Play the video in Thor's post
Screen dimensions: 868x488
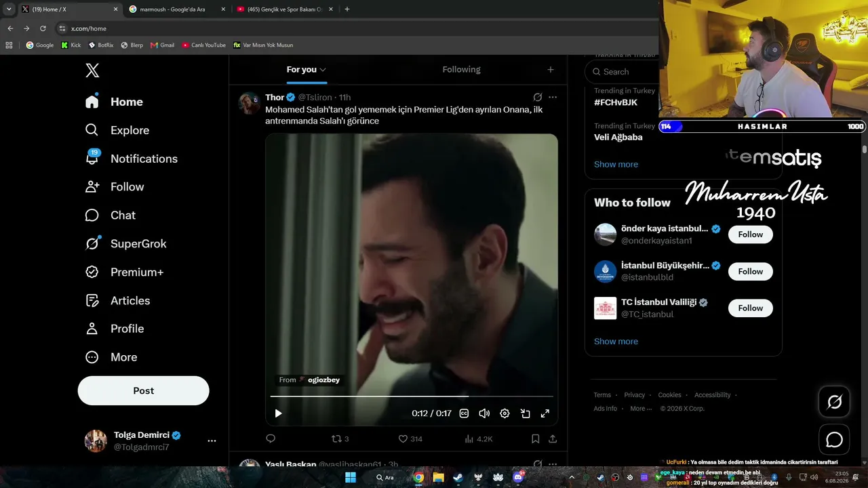click(x=278, y=413)
